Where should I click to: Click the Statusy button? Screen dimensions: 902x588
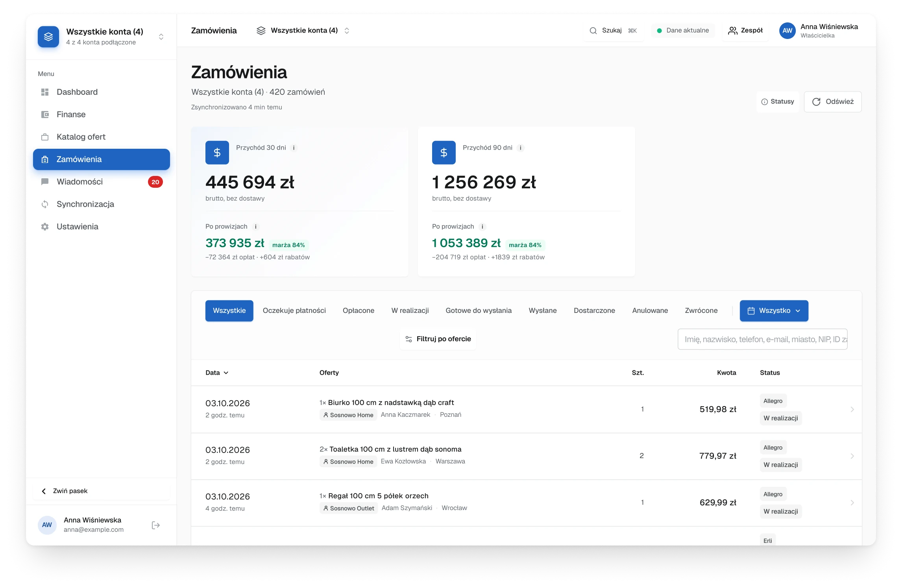pyautogui.click(x=778, y=102)
